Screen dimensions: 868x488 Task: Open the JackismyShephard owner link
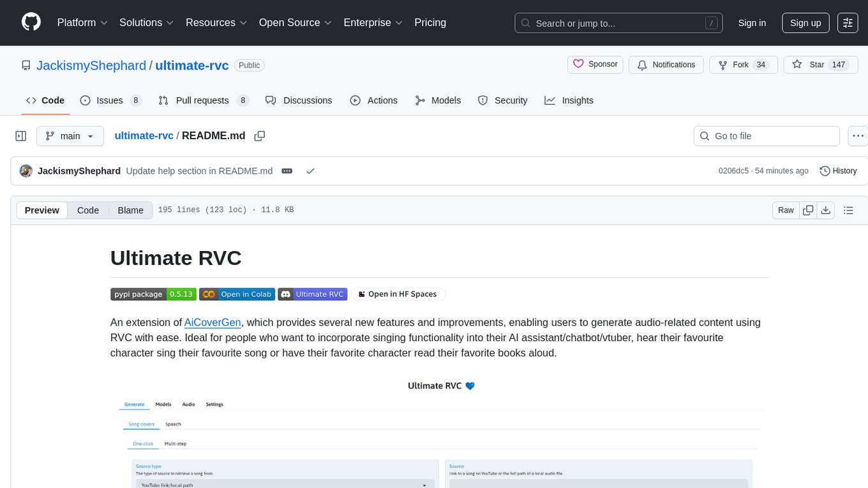click(91, 65)
